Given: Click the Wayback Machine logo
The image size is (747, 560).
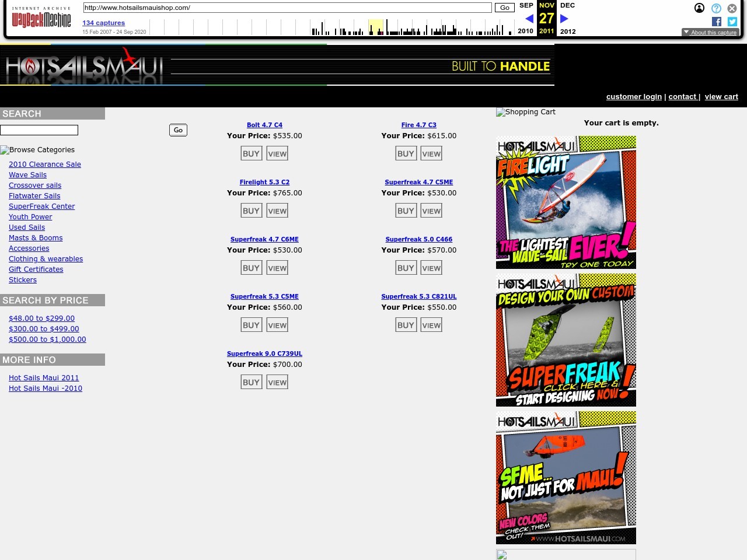Looking at the screenshot, I should [x=41, y=19].
